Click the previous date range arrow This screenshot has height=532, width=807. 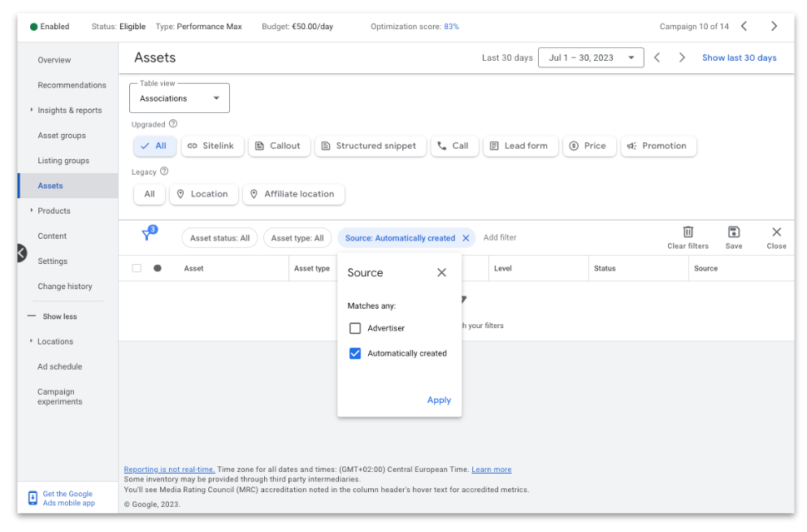[x=657, y=58]
